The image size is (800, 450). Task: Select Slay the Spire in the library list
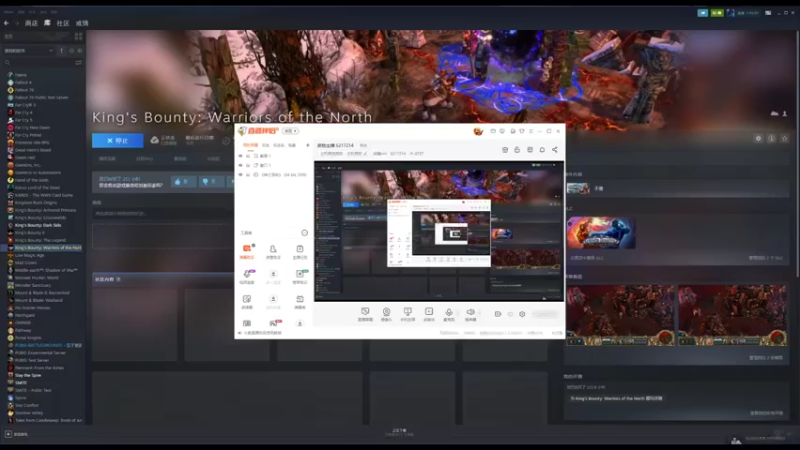28,375
